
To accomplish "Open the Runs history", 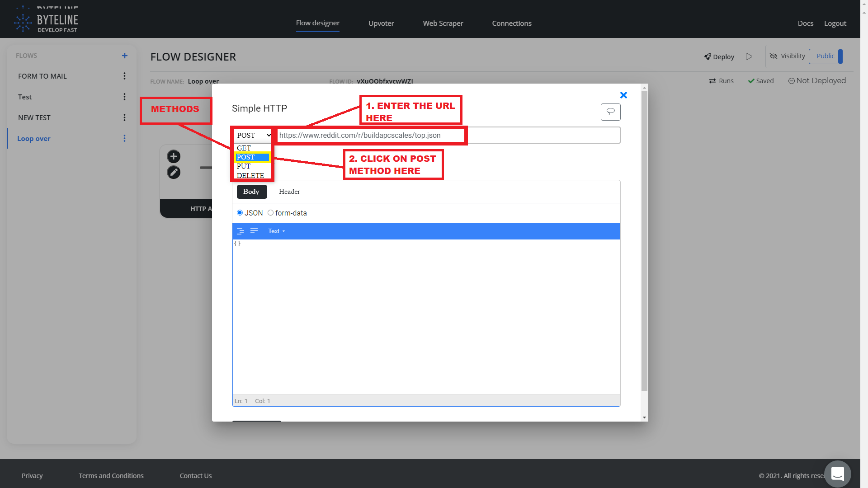I will tap(722, 81).
